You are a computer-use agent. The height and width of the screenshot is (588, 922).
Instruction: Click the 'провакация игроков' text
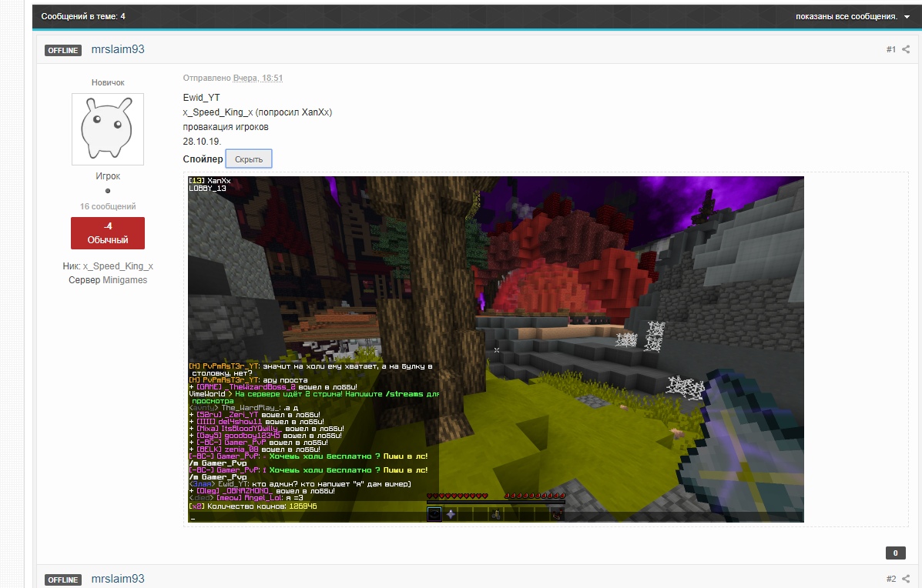click(x=226, y=127)
